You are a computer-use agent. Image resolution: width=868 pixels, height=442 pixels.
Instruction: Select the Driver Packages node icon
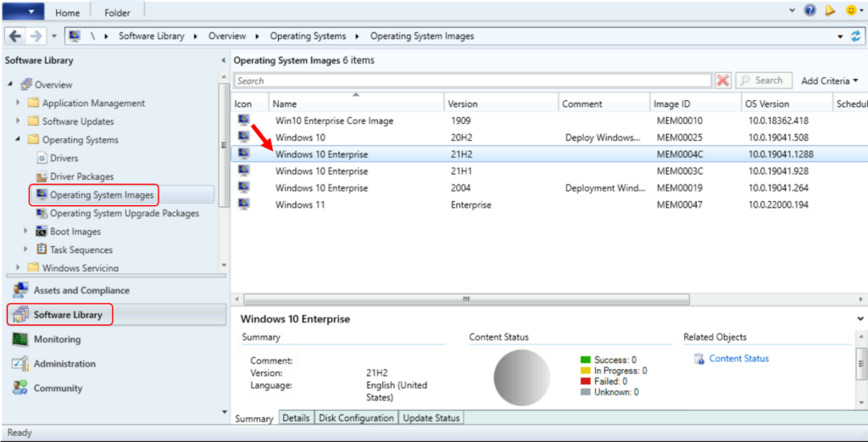tap(42, 176)
